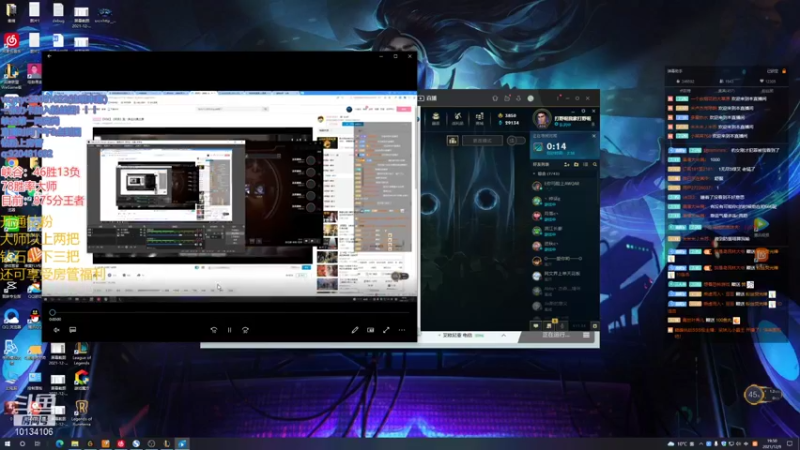800x450 pixels.
Task: Dismiss the 0:14 queue timer panel
Action: point(594,136)
